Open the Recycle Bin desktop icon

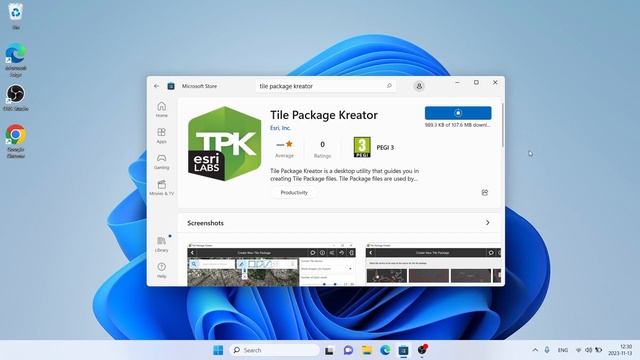click(16, 16)
